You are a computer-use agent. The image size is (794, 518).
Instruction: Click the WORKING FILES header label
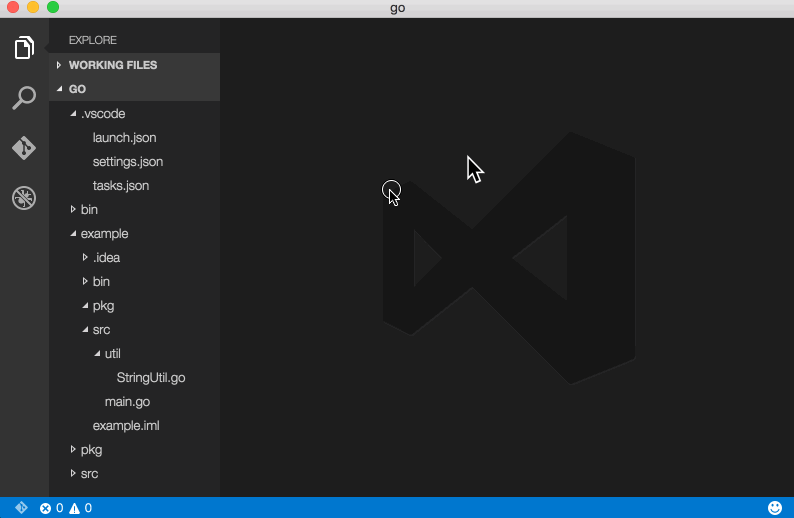coord(113,65)
